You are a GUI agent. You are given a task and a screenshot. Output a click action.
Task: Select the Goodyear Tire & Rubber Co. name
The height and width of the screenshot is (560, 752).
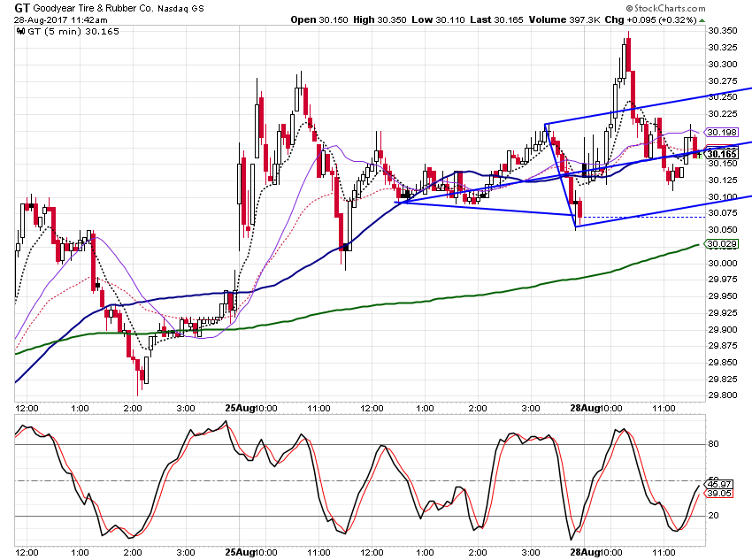(94, 8)
